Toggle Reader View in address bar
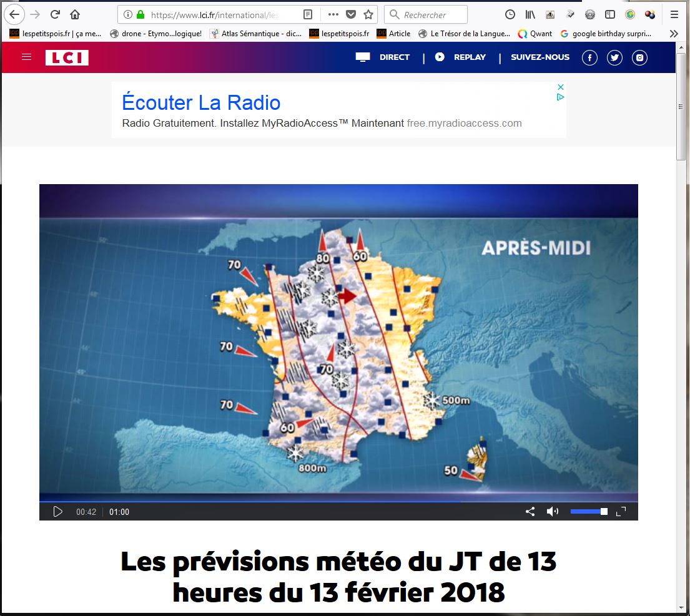The width and height of the screenshot is (690, 616). coord(308,14)
